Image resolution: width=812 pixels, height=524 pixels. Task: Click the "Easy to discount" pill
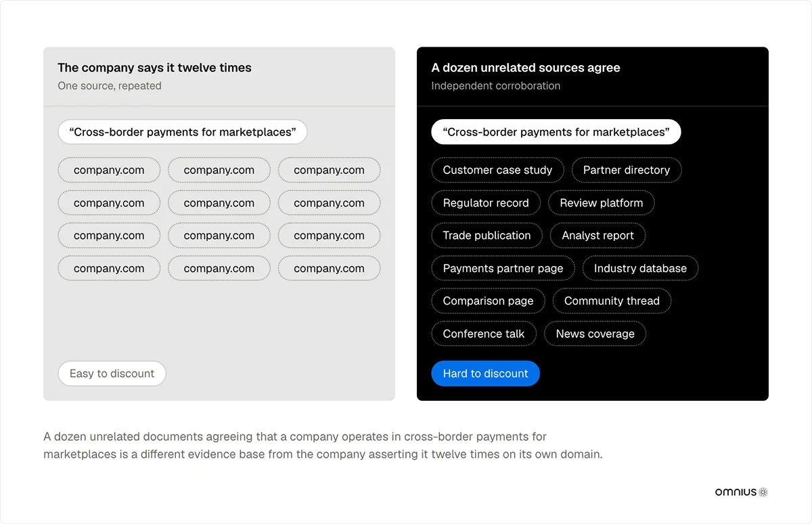click(112, 374)
